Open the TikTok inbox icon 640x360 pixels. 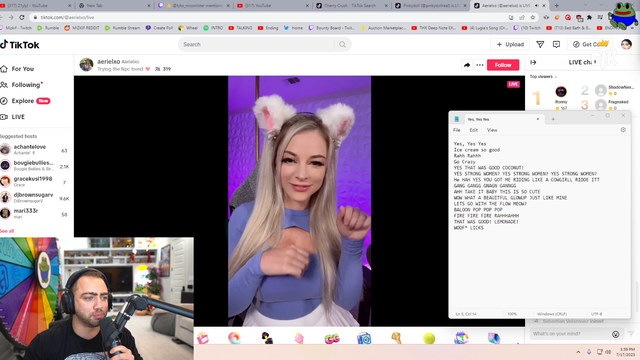pyautogui.click(x=556, y=44)
